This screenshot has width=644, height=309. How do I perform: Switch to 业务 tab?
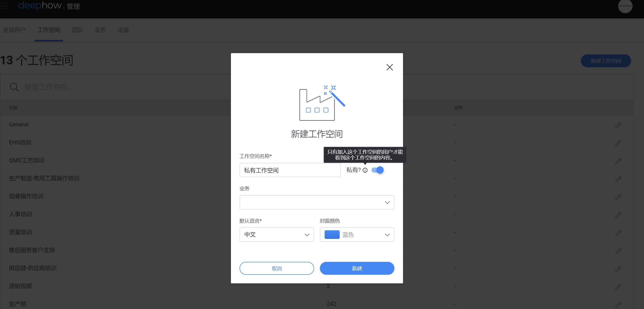(x=100, y=30)
